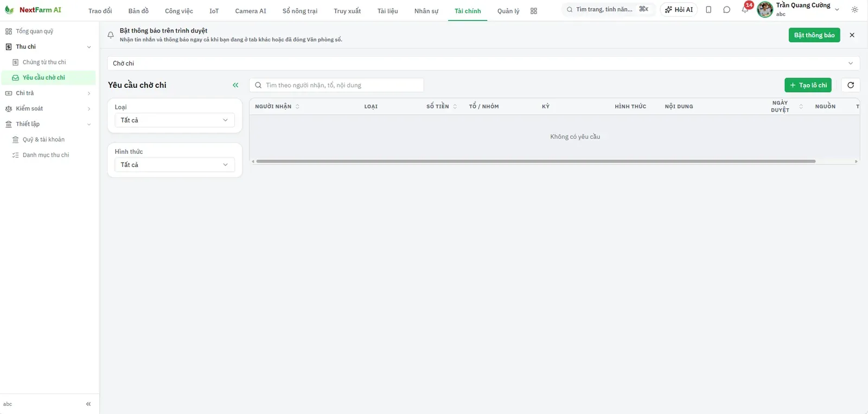Open the apps grid icon beside Quản lý

tap(534, 11)
